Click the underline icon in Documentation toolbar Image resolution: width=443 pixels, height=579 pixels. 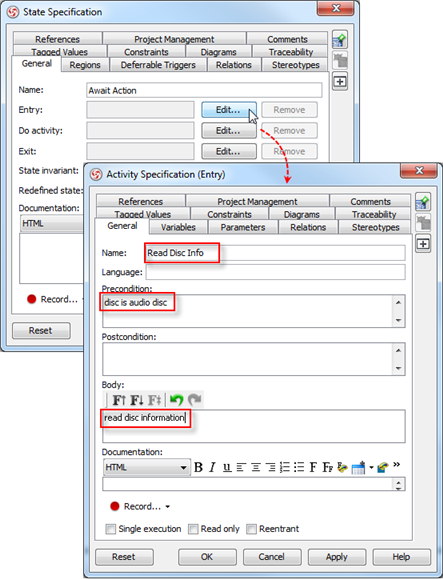(227, 467)
